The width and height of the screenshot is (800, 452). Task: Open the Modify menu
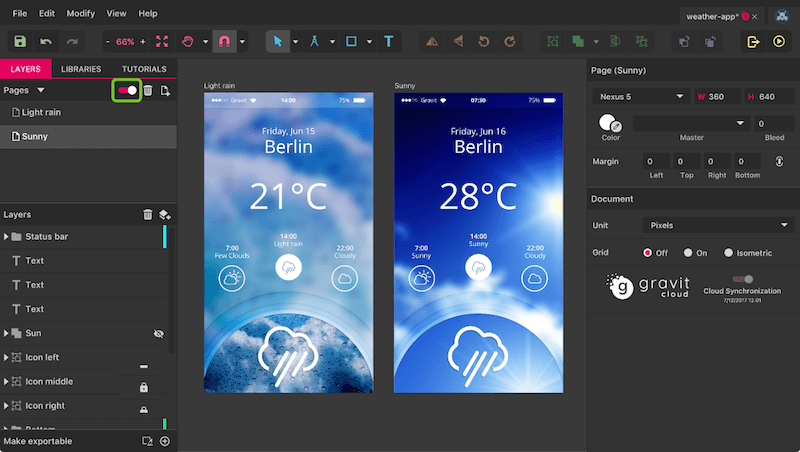[x=81, y=14]
